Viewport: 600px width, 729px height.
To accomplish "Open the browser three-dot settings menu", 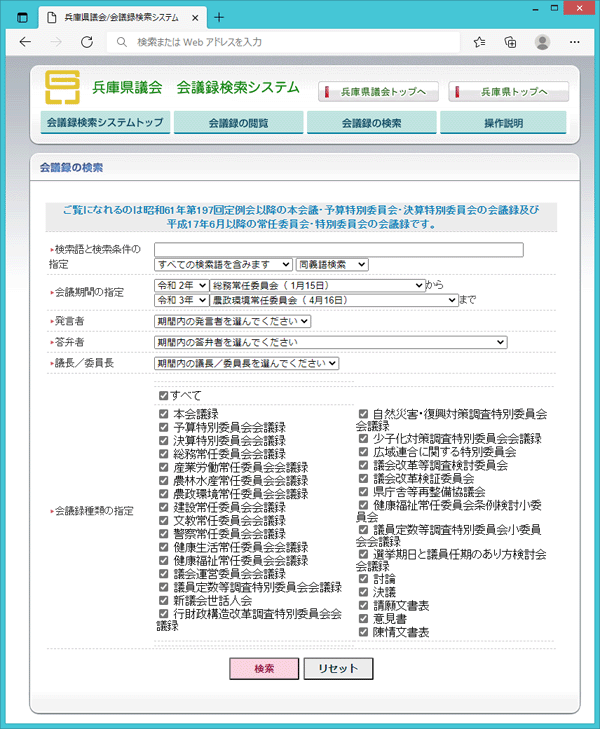I will tap(574, 42).
